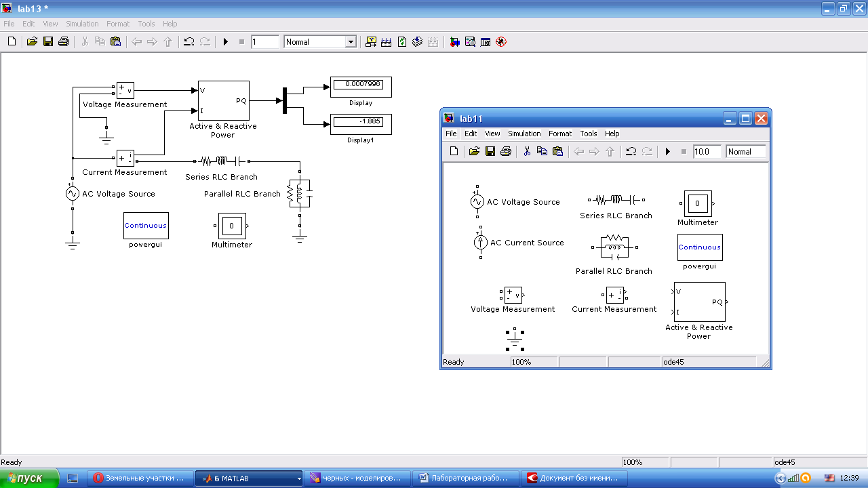The height and width of the screenshot is (488, 868).
Task: Select Active & Reactive Power block in lab11
Action: click(x=699, y=302)
